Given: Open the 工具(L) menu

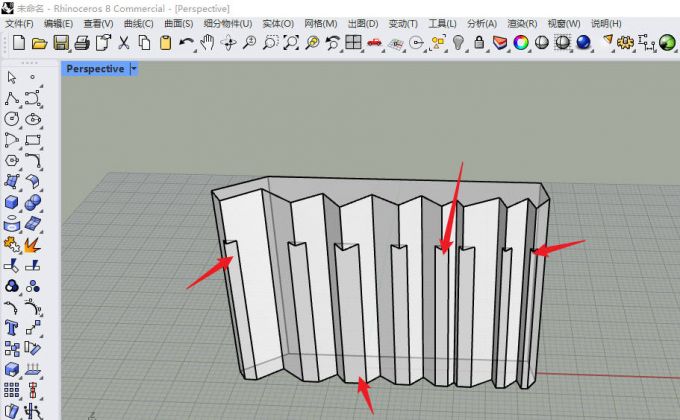Looking at the screenshot, I should click(442, 23).
